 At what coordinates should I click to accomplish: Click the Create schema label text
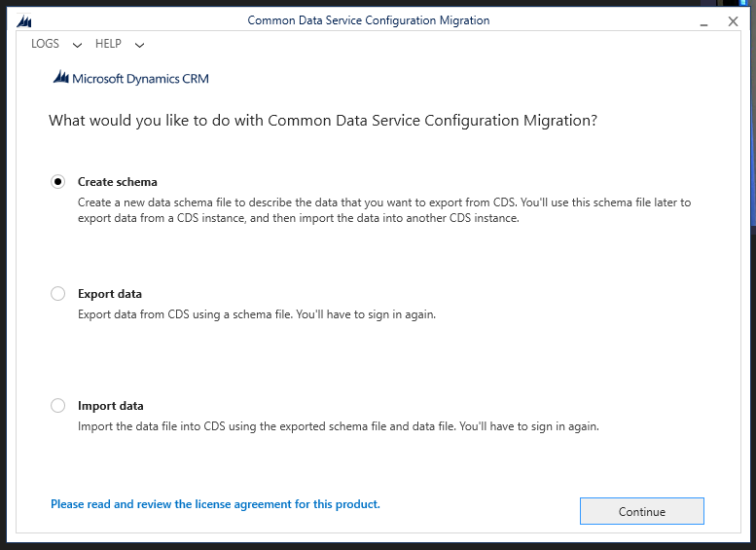[118, 182]
